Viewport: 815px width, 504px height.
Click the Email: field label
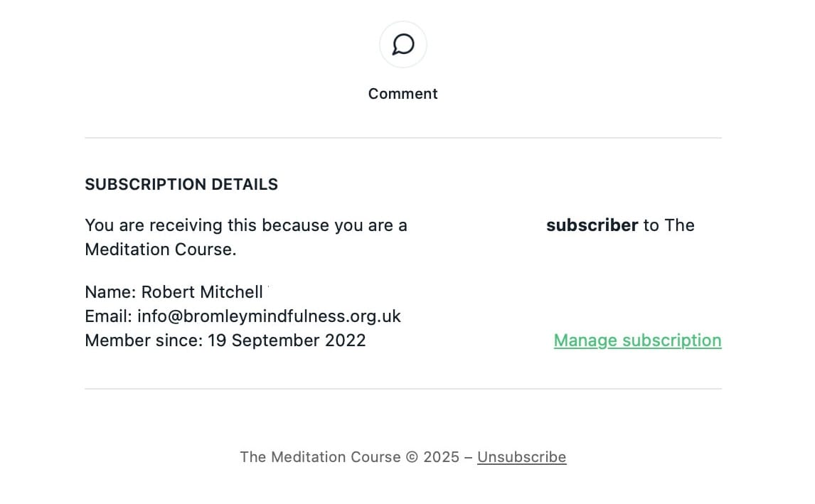coord(109,316)
